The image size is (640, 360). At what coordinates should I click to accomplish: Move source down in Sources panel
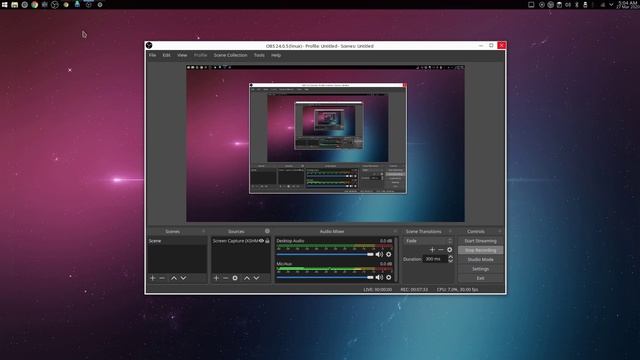pyautogui.click(x=256, y=278)
